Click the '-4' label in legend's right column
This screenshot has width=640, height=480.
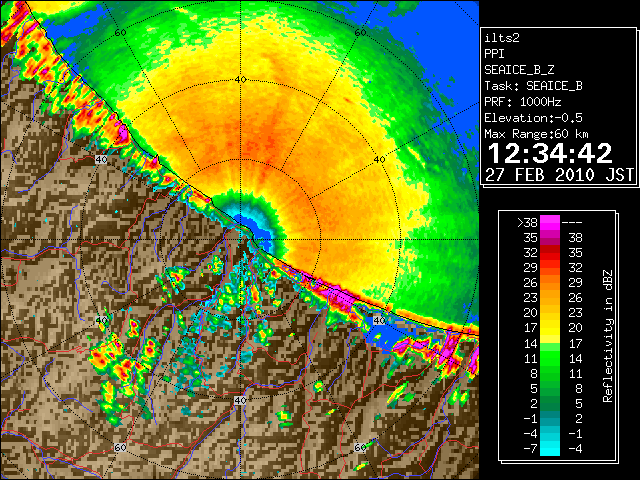click(575, 449)
